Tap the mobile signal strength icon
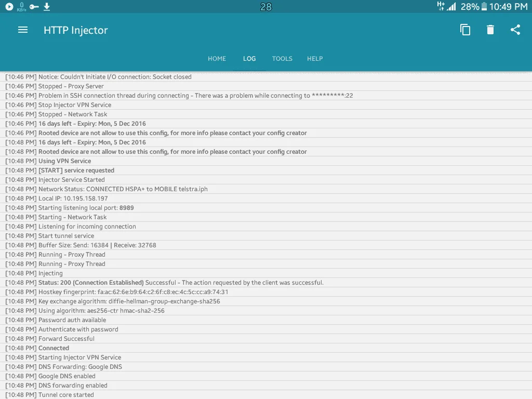This screenshot has height=399, width=532. [451, 6]
